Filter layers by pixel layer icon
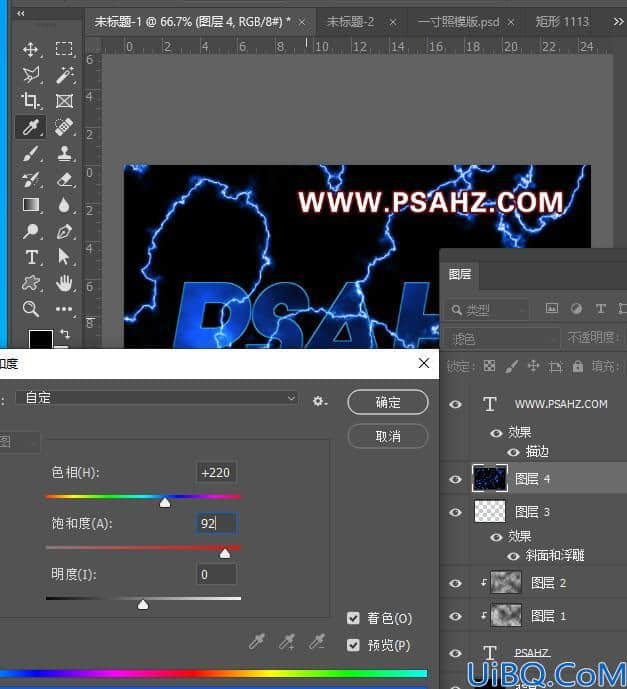Viewport: 627px width, 689px height. [x=552, y=309]
